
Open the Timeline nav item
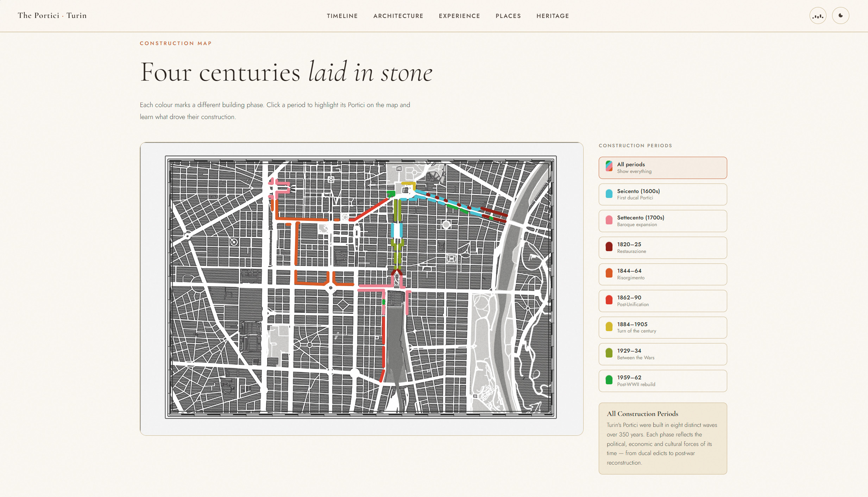coord(342,16)
